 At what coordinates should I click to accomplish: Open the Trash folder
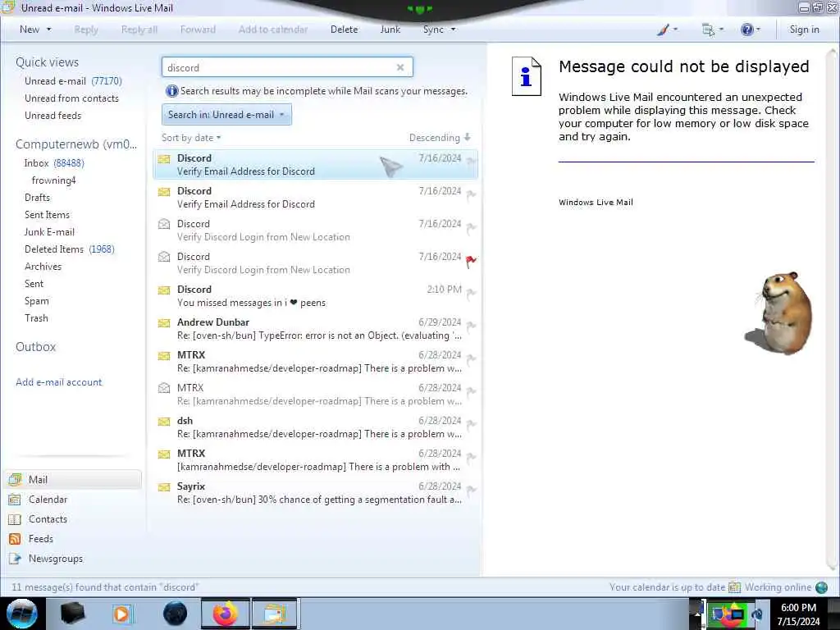tap(36, 317)
